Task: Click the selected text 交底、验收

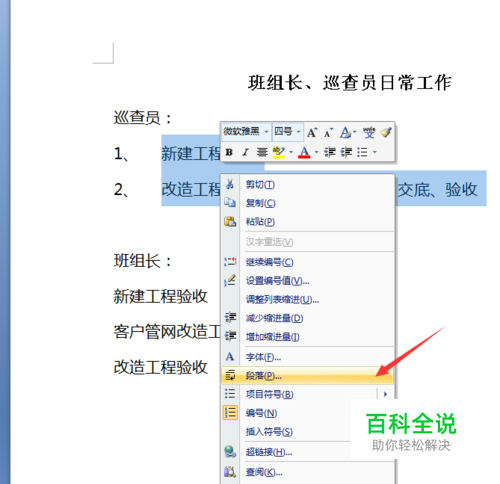Action: [437, 189]
